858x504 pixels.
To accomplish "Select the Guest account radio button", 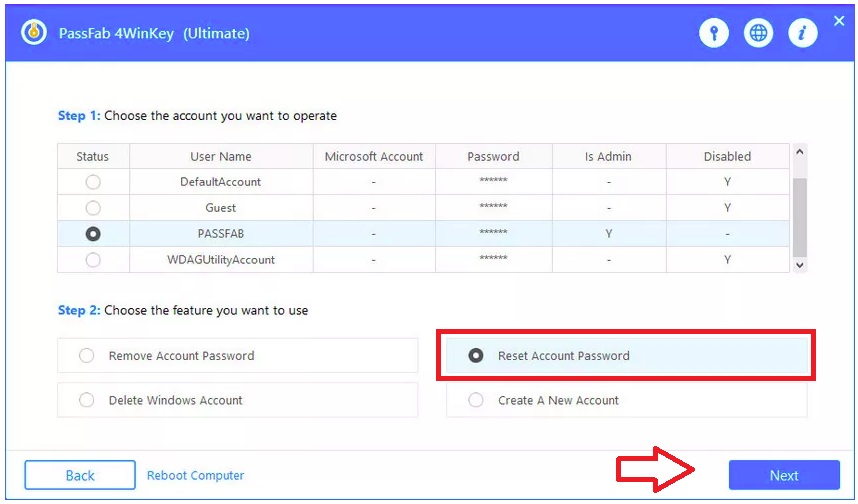I will click(93, 208).
